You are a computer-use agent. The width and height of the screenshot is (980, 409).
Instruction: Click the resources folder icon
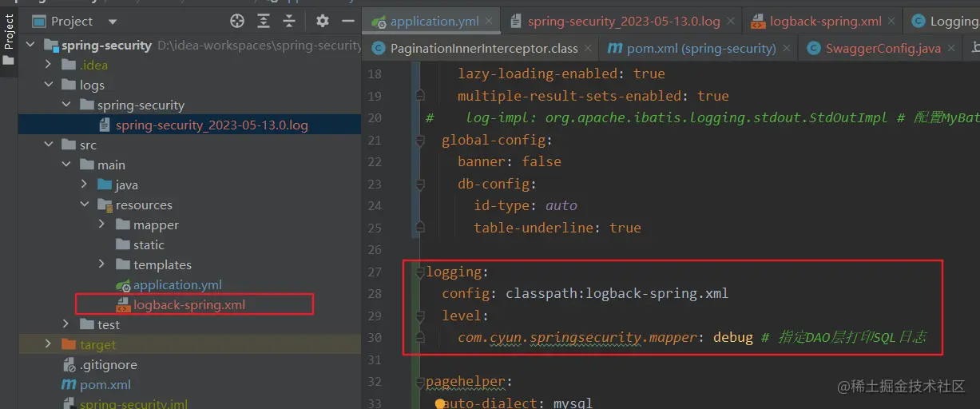pyautogui.click(x=105, y=205)
